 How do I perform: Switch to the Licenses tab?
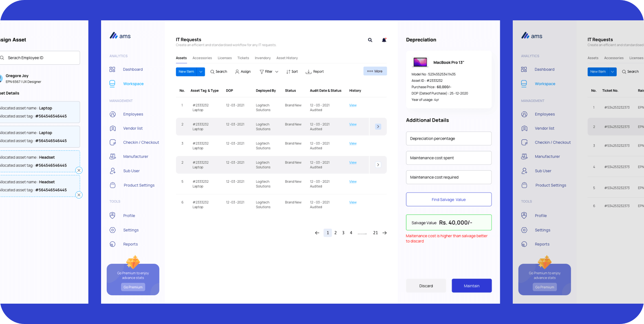225,58
